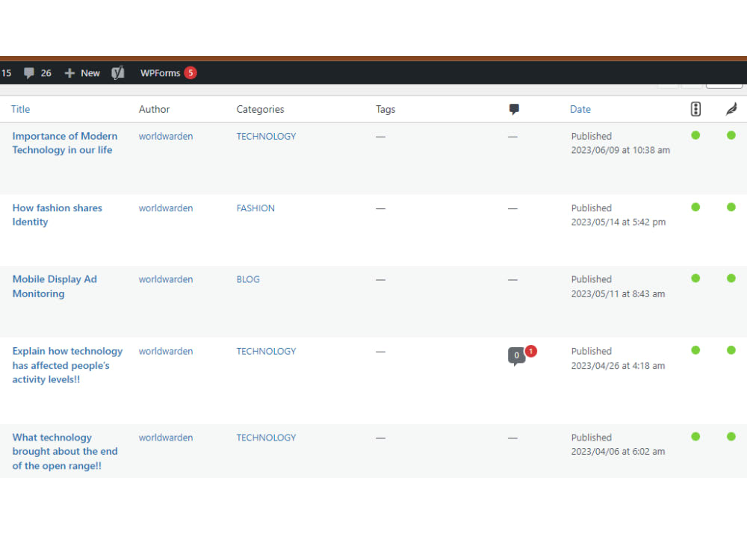
Task: Click date 2023/04/06 at 6:02 am
Action: [618, 452]
